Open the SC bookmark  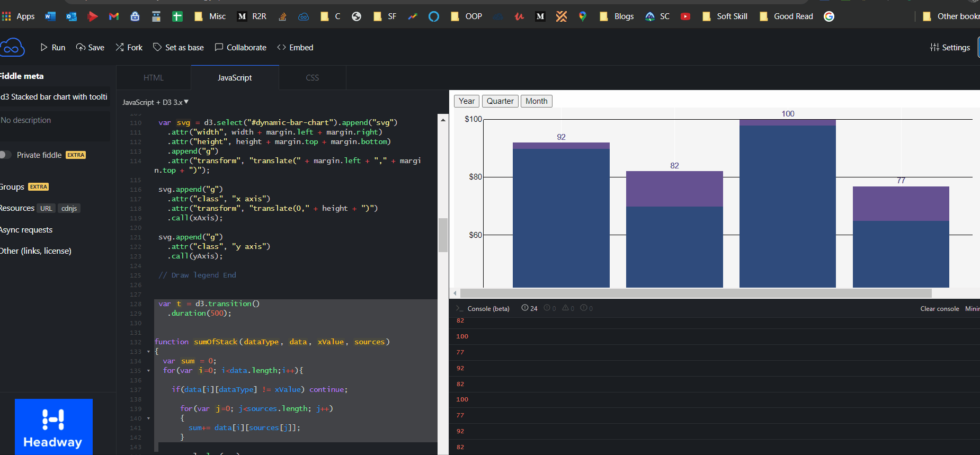[x=657, y=16]
